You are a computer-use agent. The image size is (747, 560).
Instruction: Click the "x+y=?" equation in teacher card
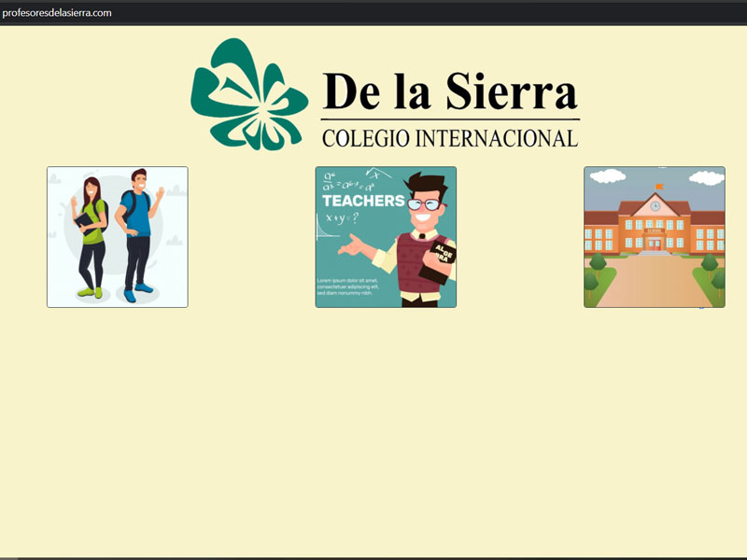click(341, 217)
